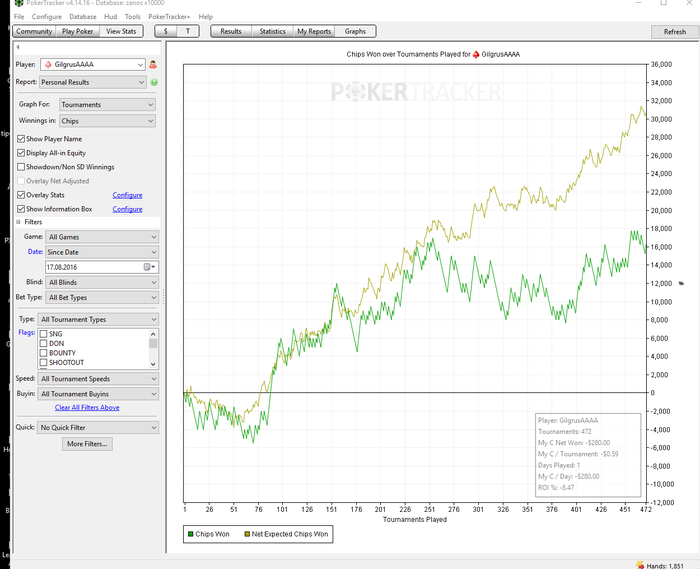Tick the BOUNTY flag checkbox
The image size is (700, 569).
[43, 353]
